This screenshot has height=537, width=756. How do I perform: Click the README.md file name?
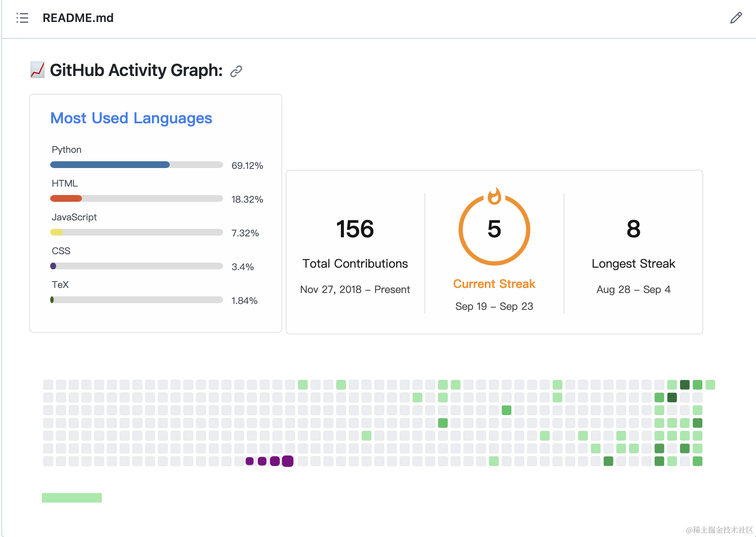coord(78,18)
